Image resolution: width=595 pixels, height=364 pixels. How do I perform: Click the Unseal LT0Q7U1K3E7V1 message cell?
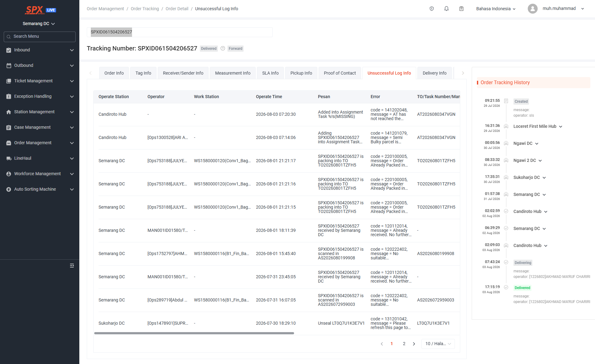pyautogui.click(x=341, y=323)
